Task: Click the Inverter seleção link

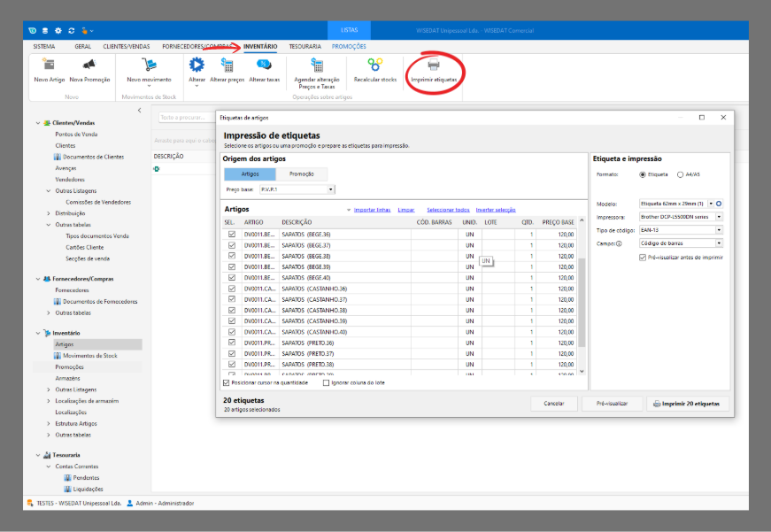Action: [x=496, y=210]
